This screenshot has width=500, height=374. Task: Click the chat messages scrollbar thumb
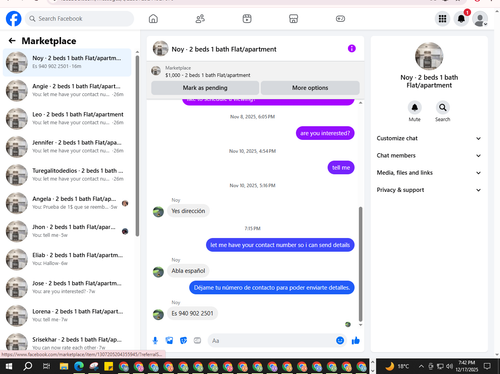click(360, 264)
